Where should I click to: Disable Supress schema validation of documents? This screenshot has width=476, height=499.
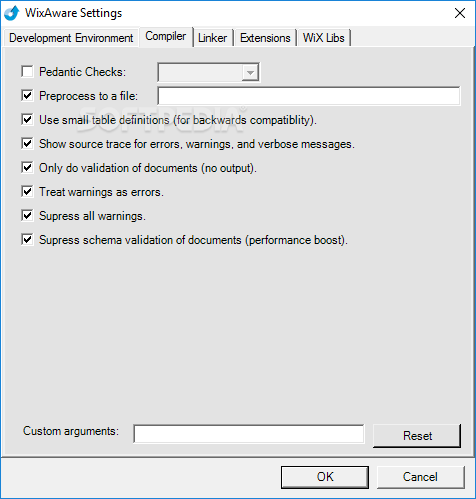click(27, 240)
